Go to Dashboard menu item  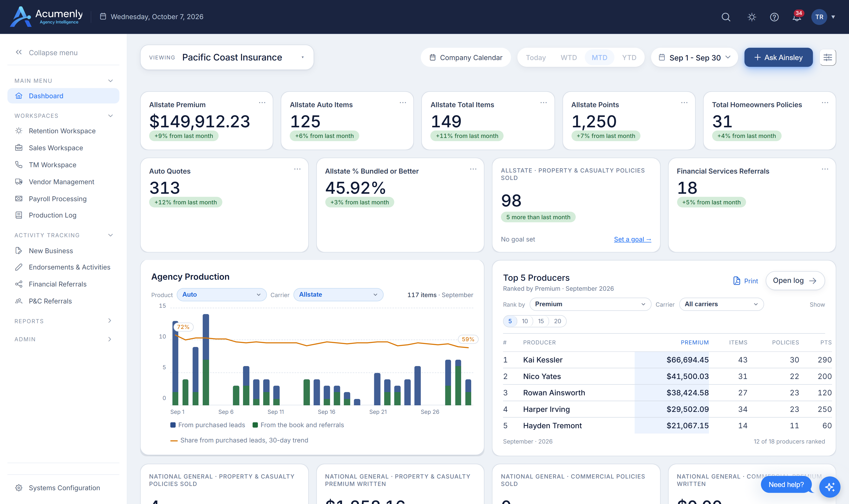63,96
